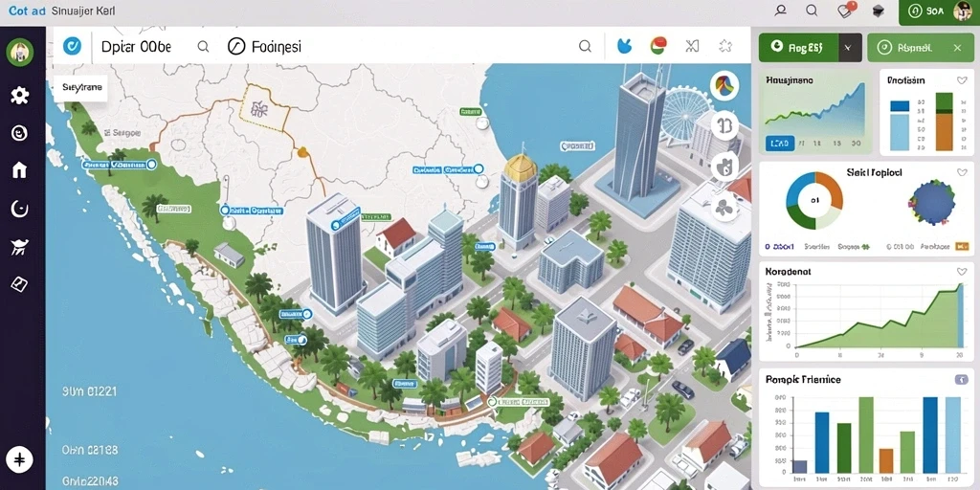Click the blue blob chart in Siekl Fopiod
Image resolution: width=980 pixels, height=490 pixels.
(x=932, y=203)
